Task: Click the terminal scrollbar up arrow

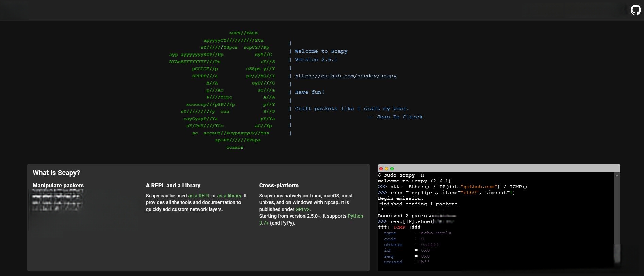Action: click(617, 175)
